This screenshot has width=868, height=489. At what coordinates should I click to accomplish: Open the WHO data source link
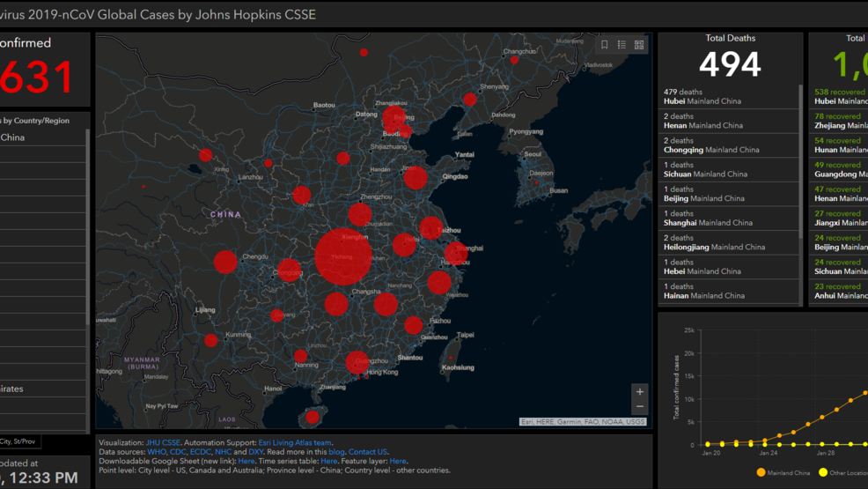[157, 452]
